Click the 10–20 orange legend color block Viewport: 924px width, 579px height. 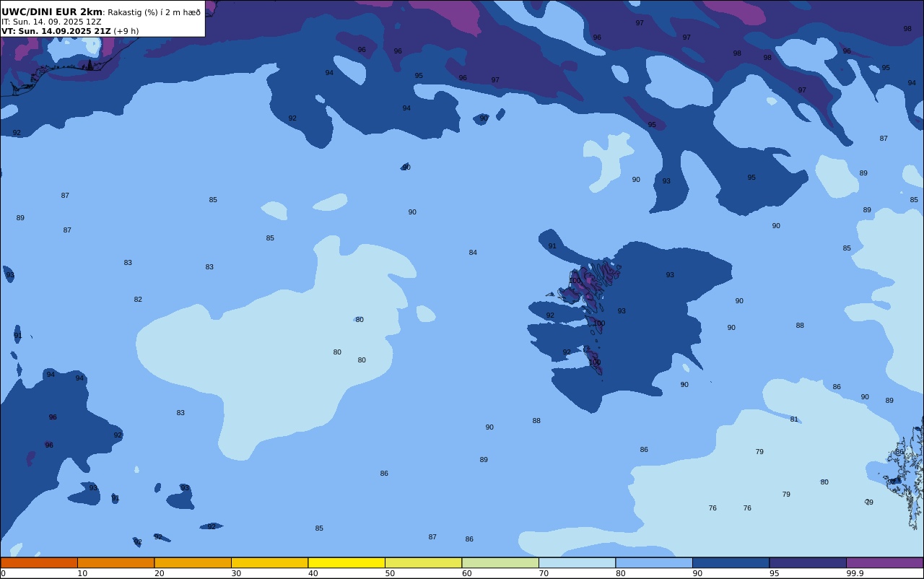click(115, 562)
